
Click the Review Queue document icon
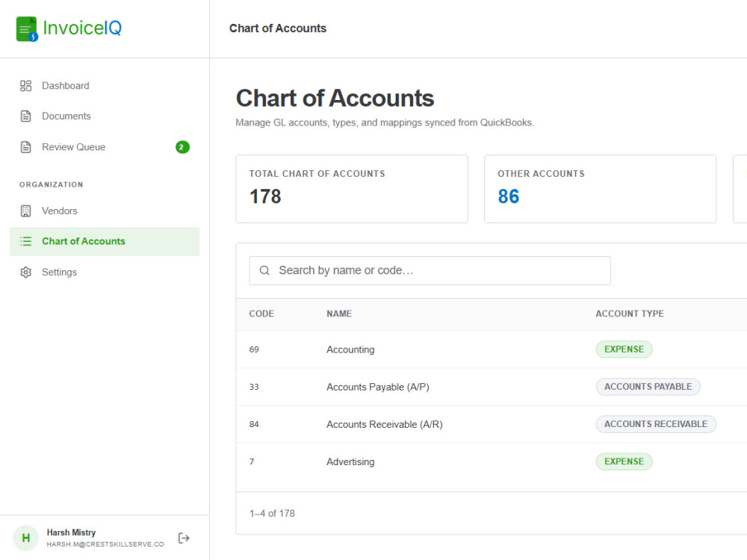click(25, 147)
